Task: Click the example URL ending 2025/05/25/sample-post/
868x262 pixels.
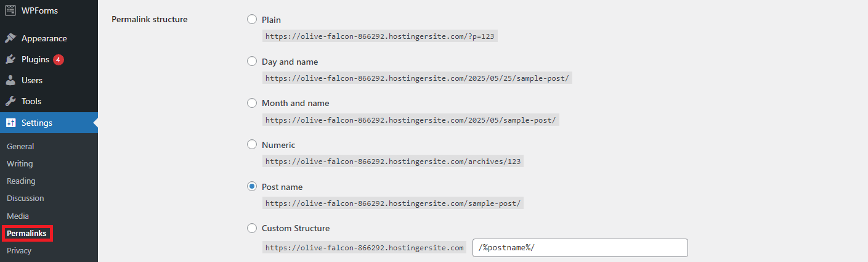Action: 418,78
